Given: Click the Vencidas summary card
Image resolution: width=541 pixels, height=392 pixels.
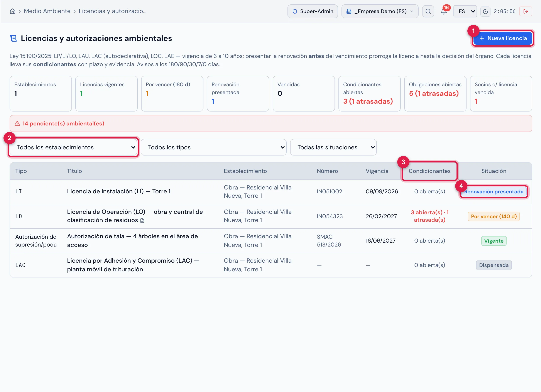Looking at the screenshot, I should click(304, 93).
